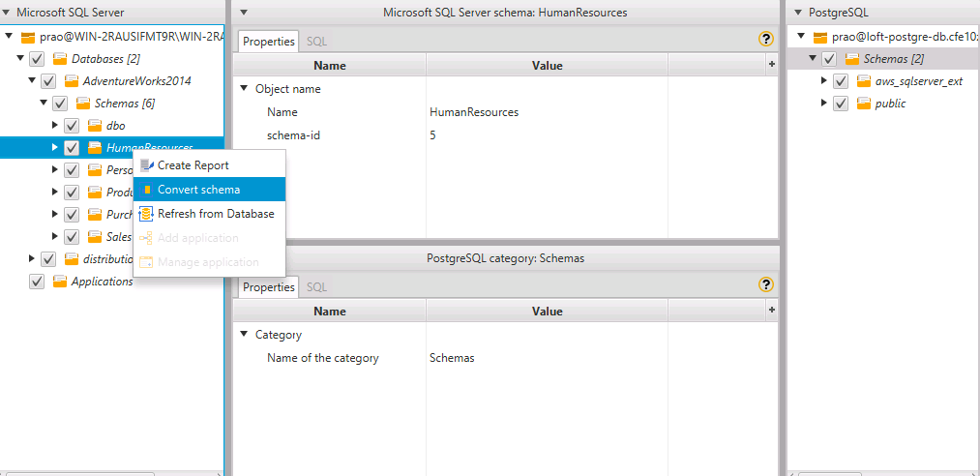Expand the public schema node
The height and width of the screenshot is (476, 980).
(x=823, y=104)
